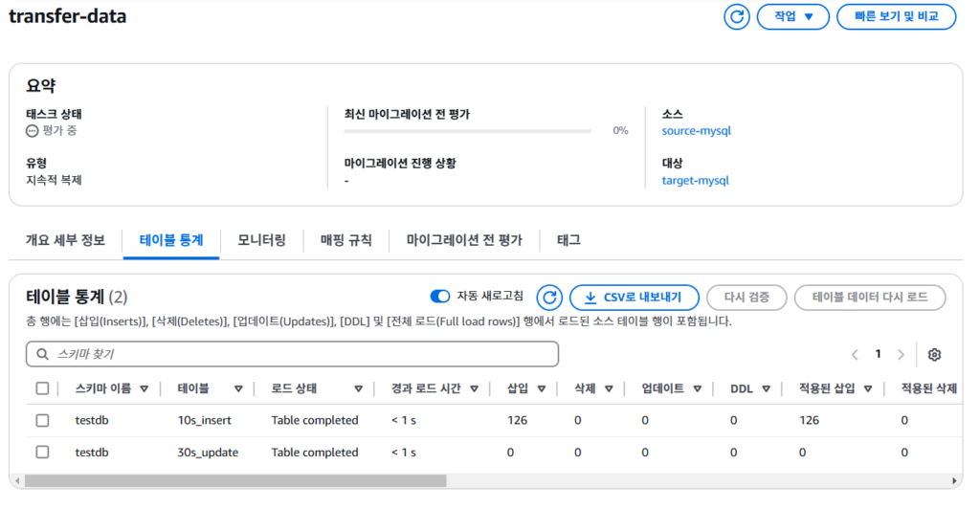This screenshot has height=509, width=980.
Task: Sort by the 로드 상태 column arrow
Action: (x=358, y=389)
